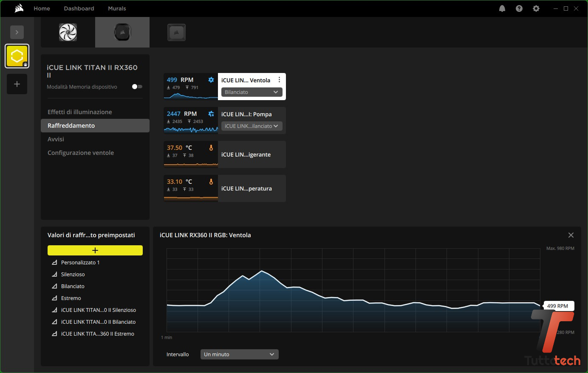Select the yellow hexagon profile icon

point(17,56)
